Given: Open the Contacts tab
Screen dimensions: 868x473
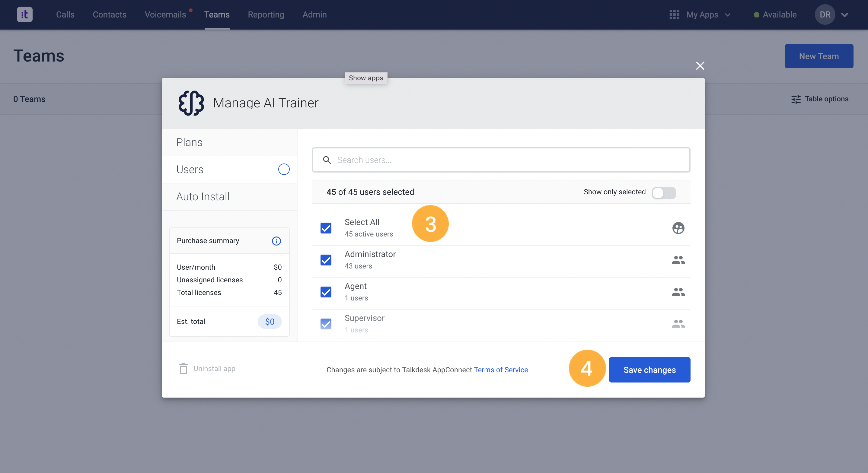Looking at the screenshot, I should point(110,14).
